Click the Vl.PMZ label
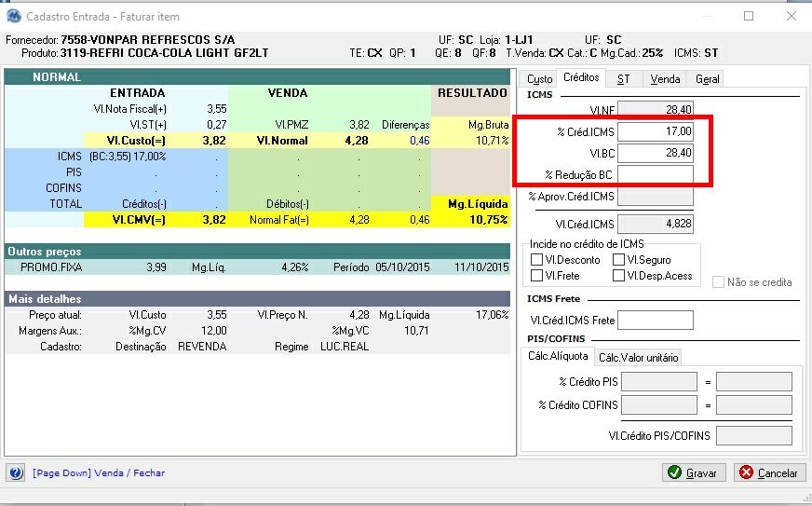812x506 pixels. 291,125
